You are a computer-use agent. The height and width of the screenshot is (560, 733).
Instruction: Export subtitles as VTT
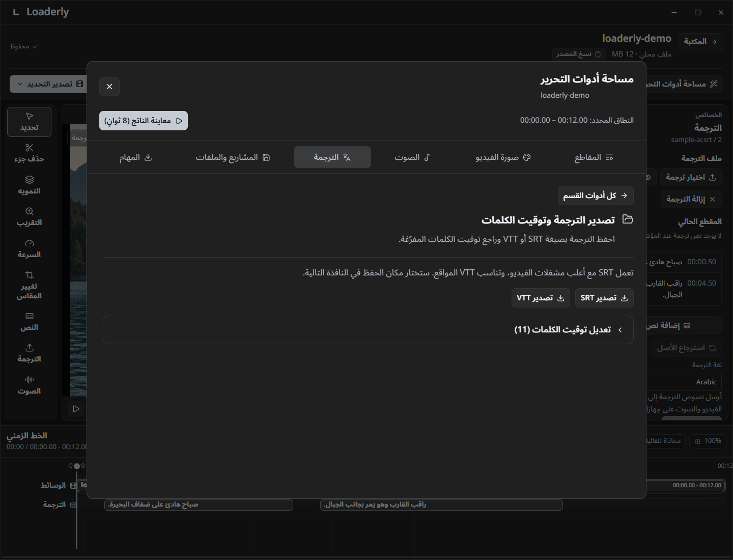(x=541, y=298)
